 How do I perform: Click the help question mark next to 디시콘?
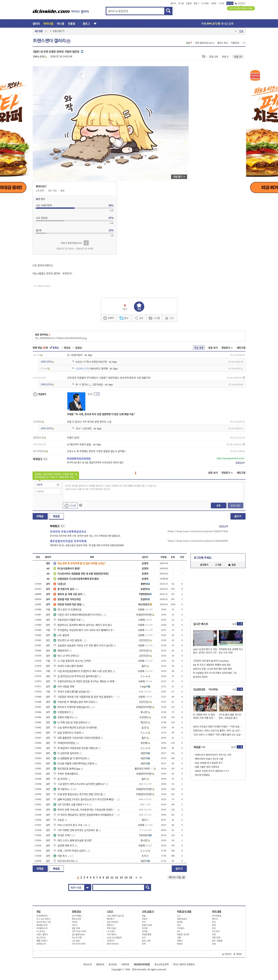pos(81,506)
